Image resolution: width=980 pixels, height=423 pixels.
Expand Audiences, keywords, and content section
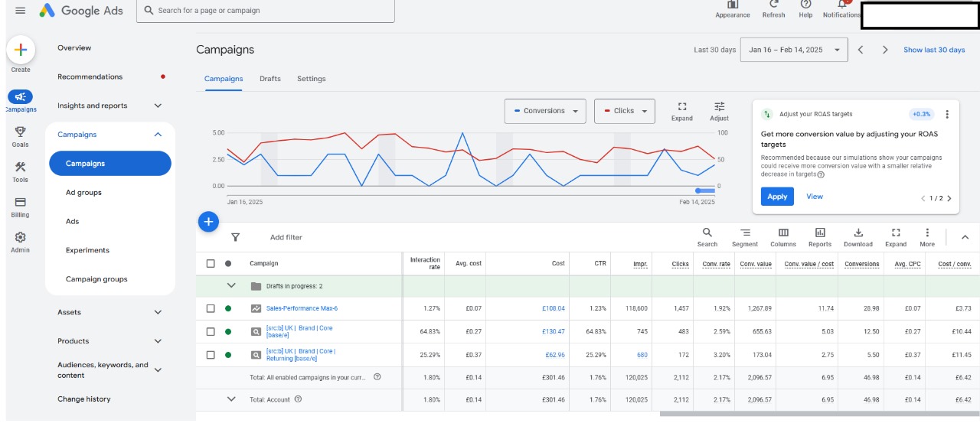coord(158,370)
